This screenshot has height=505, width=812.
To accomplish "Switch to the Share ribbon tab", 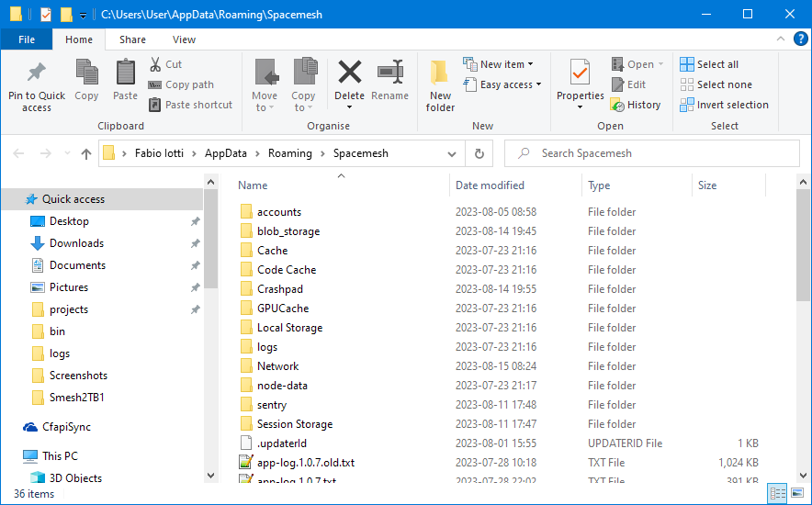I will tap(132, 39).
